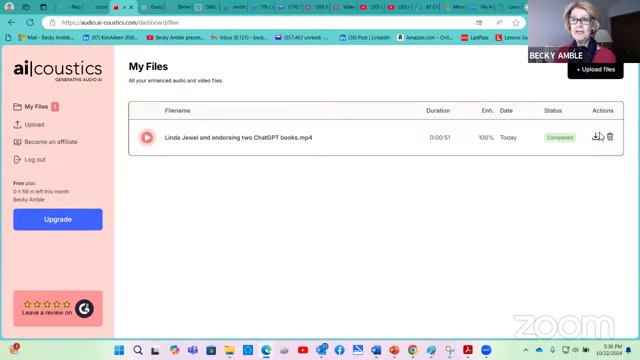Log out from the sidebar
Screen dimensions: 640x360
[x=29, y=160]
